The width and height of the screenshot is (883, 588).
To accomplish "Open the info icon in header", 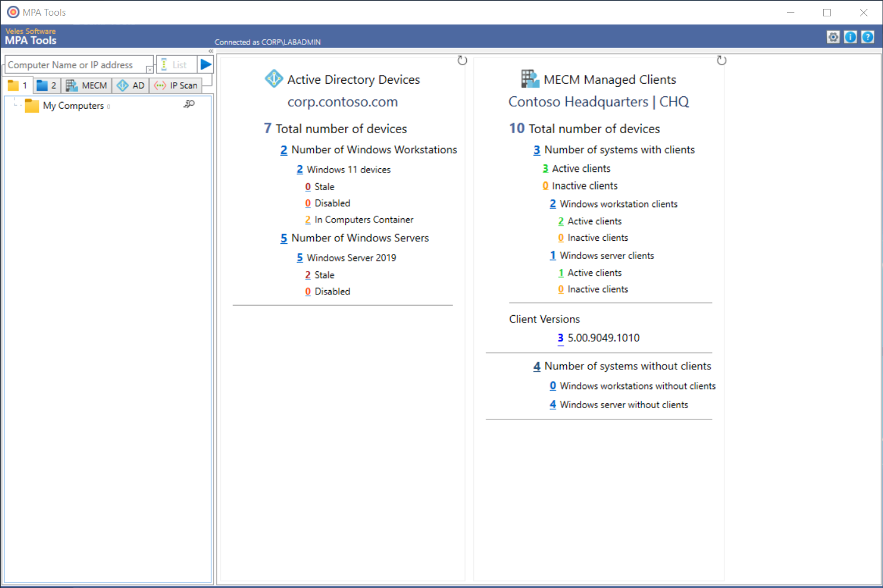I will [850, 37].
